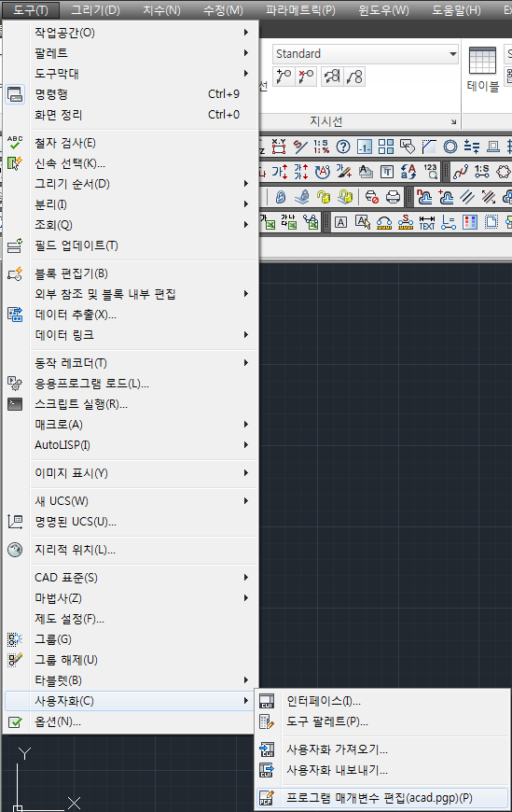Click the yellow open padlock unlock icon

point(324,197)
